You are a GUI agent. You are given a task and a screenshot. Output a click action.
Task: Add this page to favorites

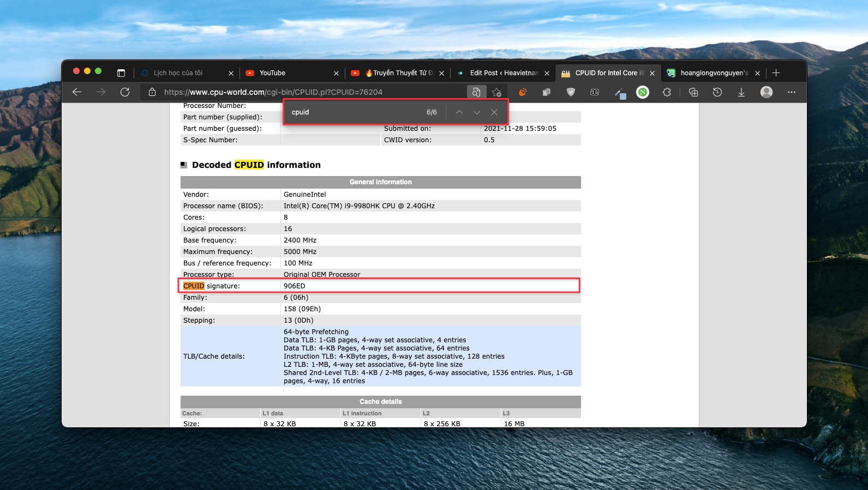coord(496,92)
